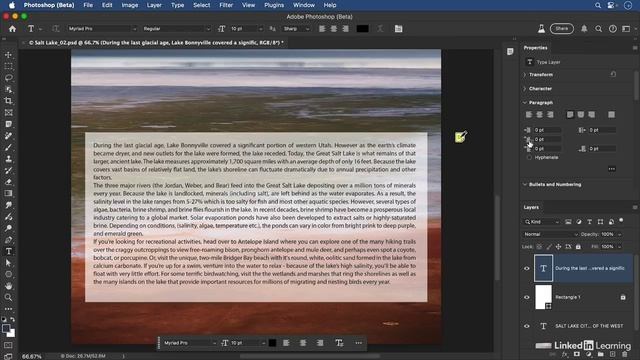Click the font size field in options bar

point(245,29)
